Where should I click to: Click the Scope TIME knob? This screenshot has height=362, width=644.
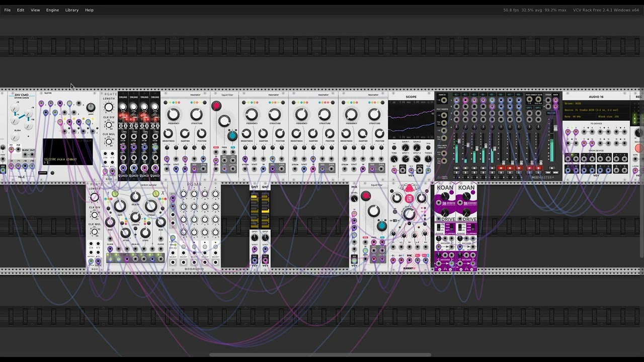394,159
